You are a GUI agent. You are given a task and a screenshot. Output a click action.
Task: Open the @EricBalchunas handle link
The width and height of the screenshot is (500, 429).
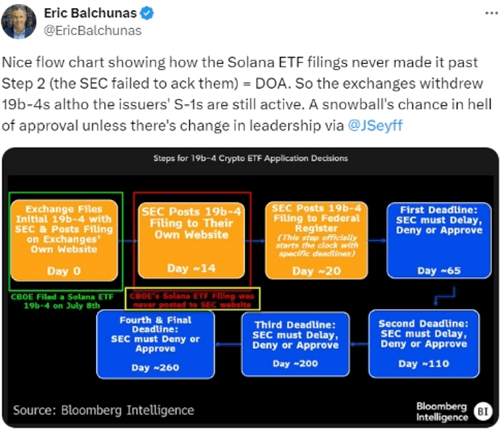[93, 31]
